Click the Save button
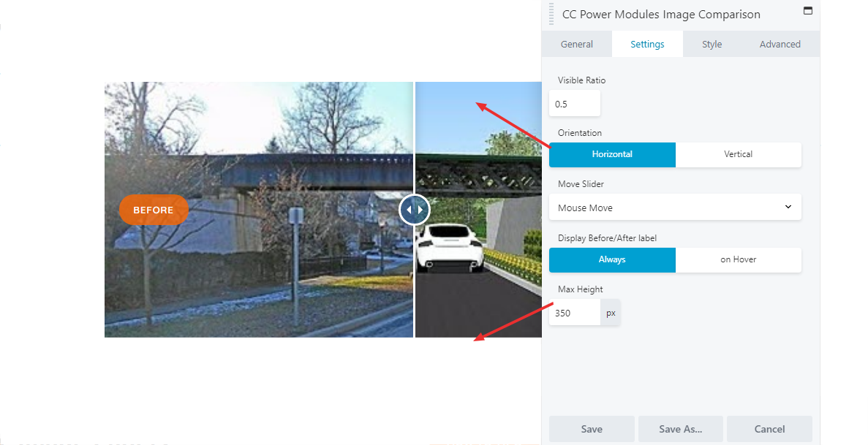Screen dimensions: 868x445 click(x=592, y=429)
